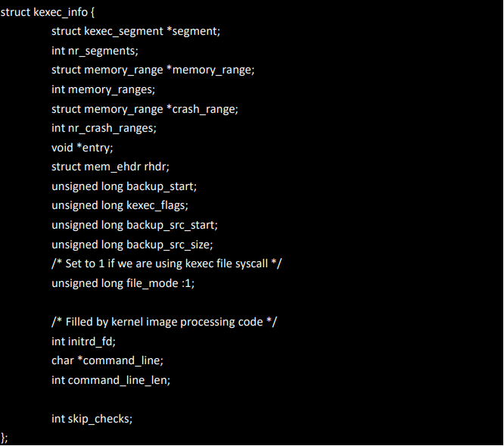
Task: Click the 'int skip_checks;' line
Action: [x=92, y=419]
